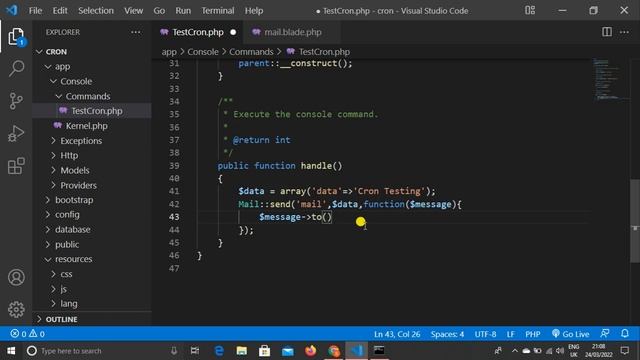Open the Run and Debug view
Viewport: 640px width, 360px height.
pyautogui.click(x=16, y=133)
